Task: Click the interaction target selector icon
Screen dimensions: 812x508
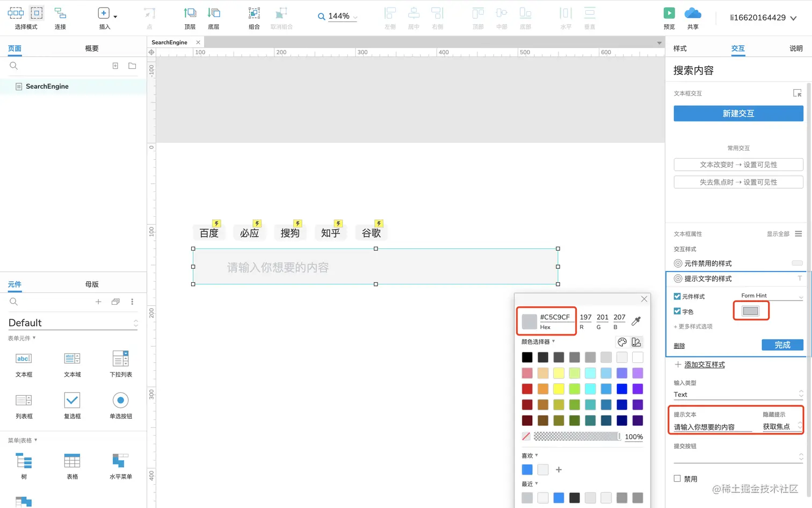Action: (798, 93)
